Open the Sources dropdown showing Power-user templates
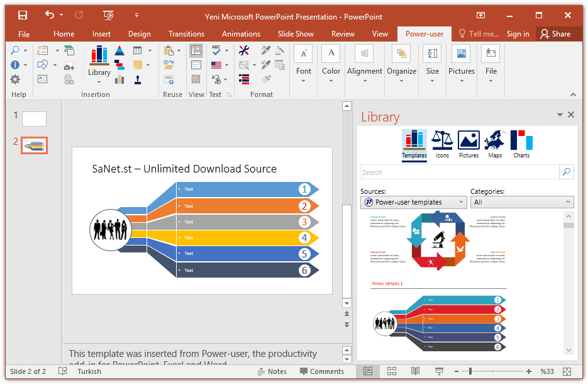This screenshot has width=588, height=384. click(413, 202)
